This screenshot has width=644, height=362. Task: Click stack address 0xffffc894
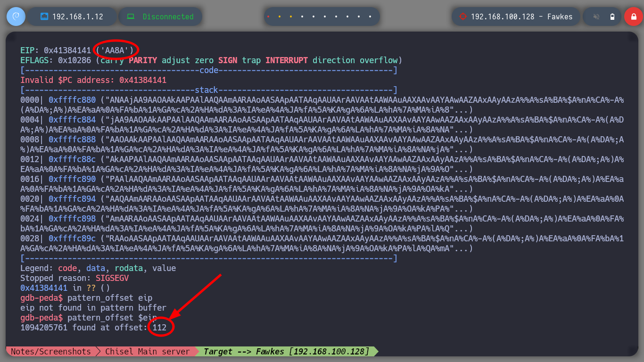click(x=72, y=199)
